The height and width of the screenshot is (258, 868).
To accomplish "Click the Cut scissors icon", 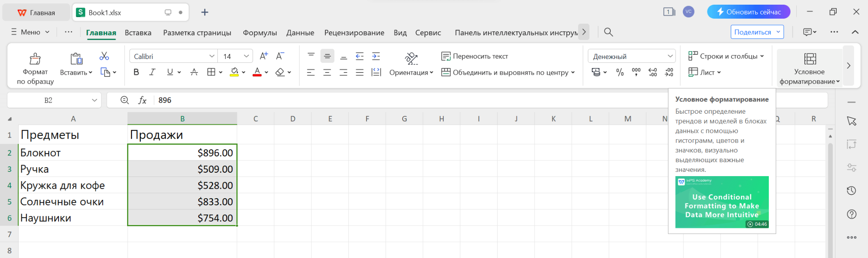I will coord(104,56).
